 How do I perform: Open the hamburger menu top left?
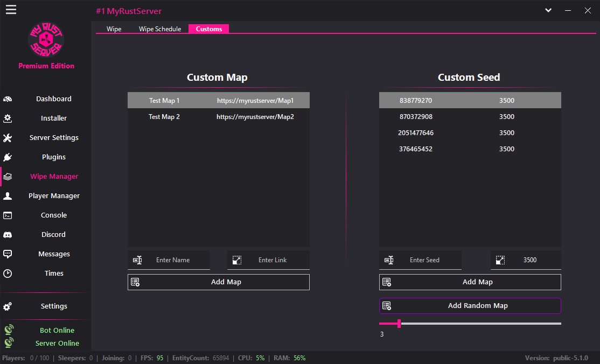point(11,9)
